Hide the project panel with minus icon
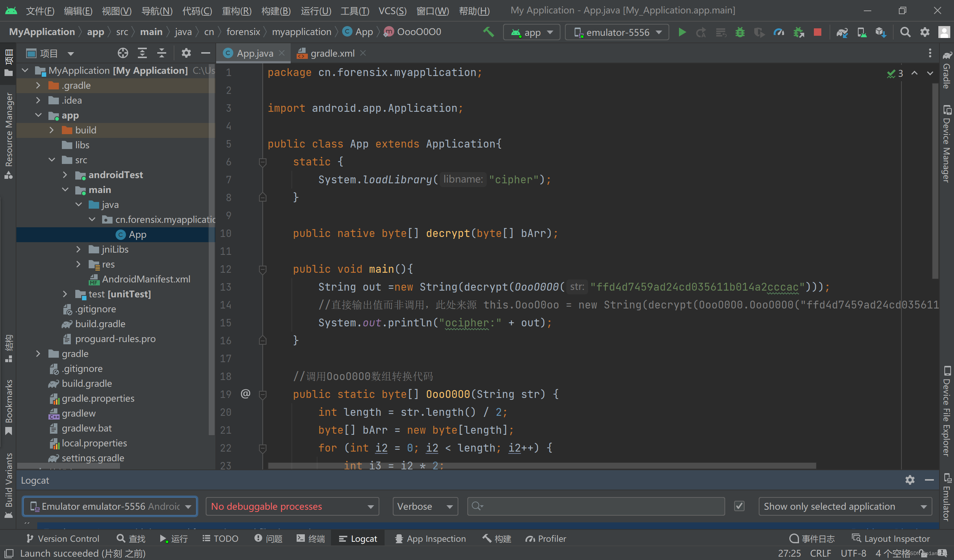The height and width of the screenshot is (560, 954). [x=205, y=53]
